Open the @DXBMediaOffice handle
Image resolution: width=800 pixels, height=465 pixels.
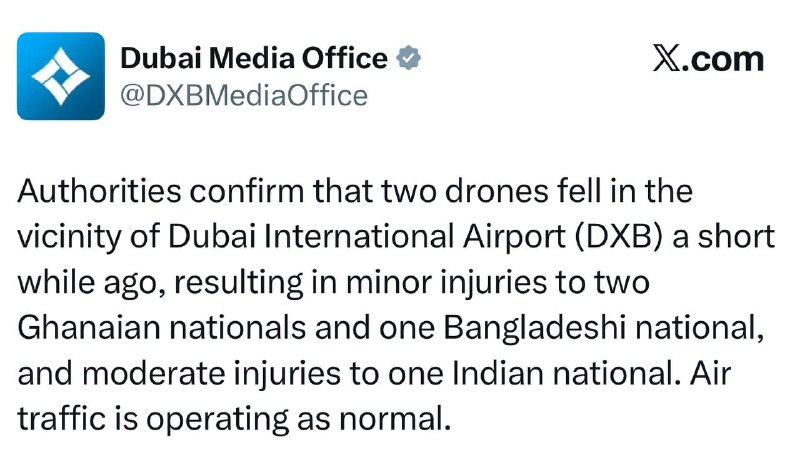(x=243, y=95)
